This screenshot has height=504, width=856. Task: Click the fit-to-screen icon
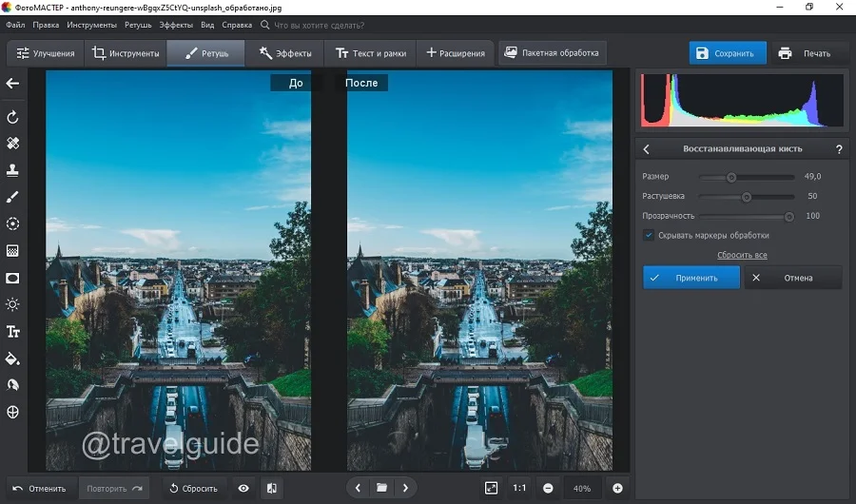tap(491, 488)
